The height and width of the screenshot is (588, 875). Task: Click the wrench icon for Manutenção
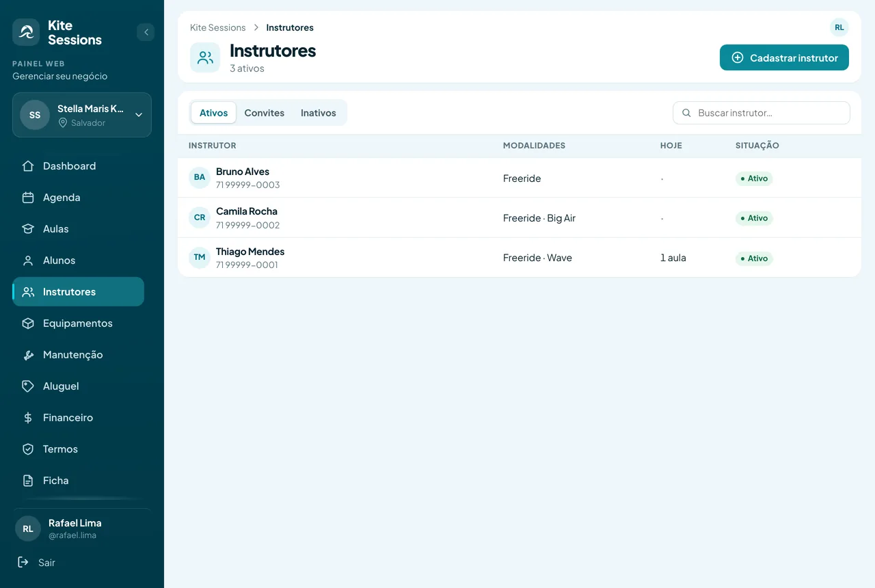28,355
